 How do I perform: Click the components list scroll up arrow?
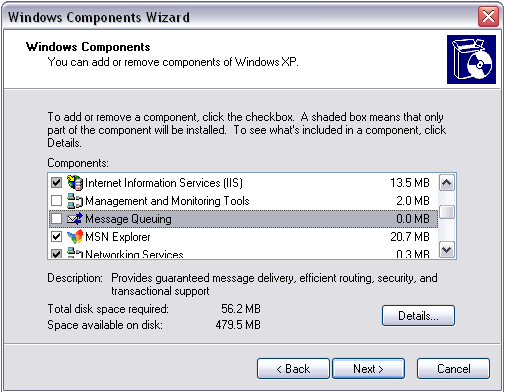pyautogui.click(x=447, y=183)
